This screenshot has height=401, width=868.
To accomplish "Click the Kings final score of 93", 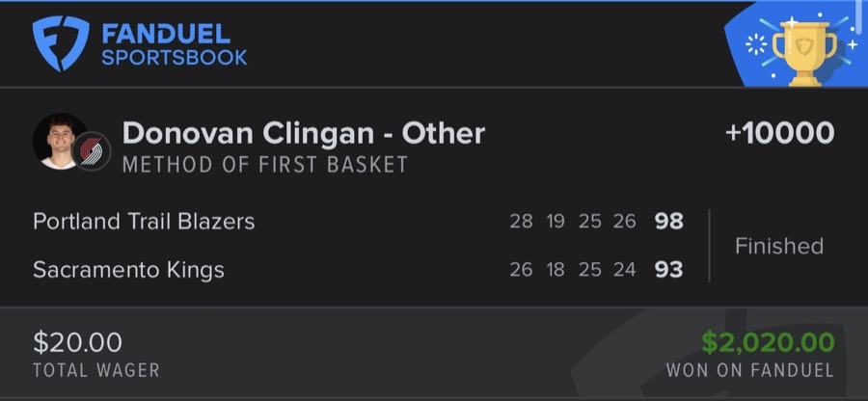I will 668,270.
